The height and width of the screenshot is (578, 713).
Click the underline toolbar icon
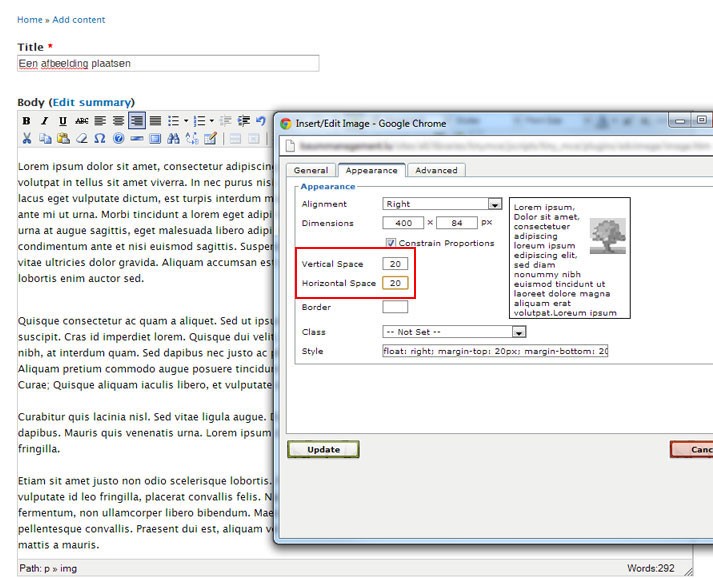(x=63, y=121)
